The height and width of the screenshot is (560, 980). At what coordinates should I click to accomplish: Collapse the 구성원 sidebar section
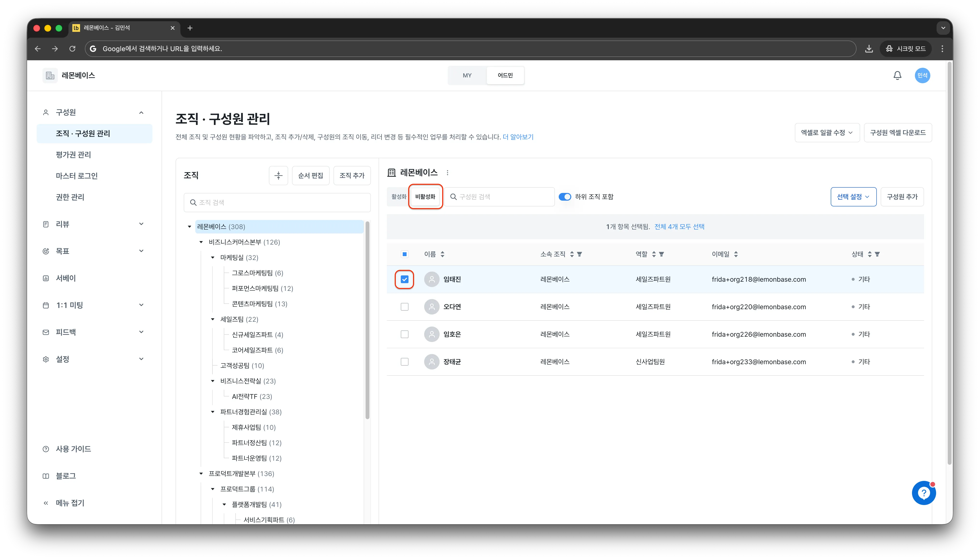pyautogui.click(x=141, y=112)
